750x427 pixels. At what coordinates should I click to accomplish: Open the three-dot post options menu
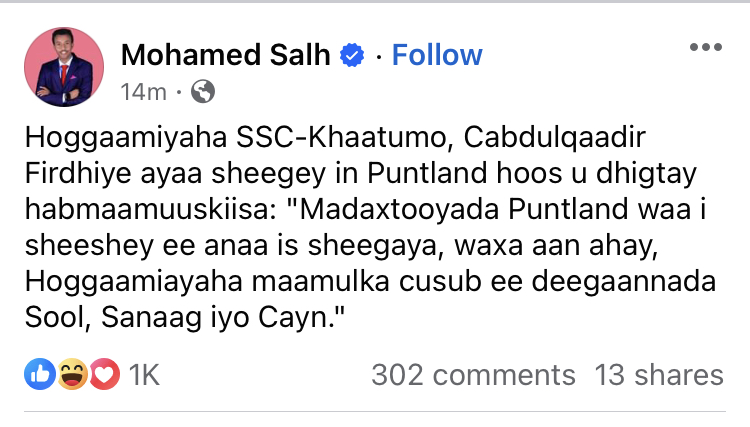tap(706, 49)
